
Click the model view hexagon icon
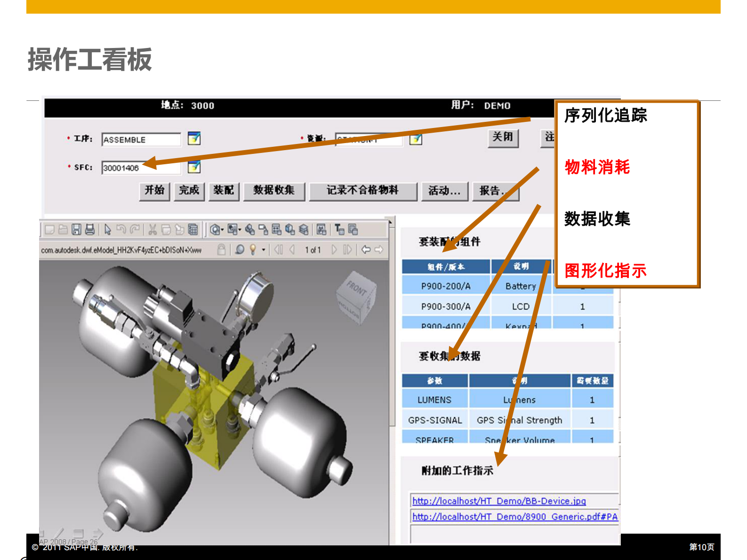215,229
